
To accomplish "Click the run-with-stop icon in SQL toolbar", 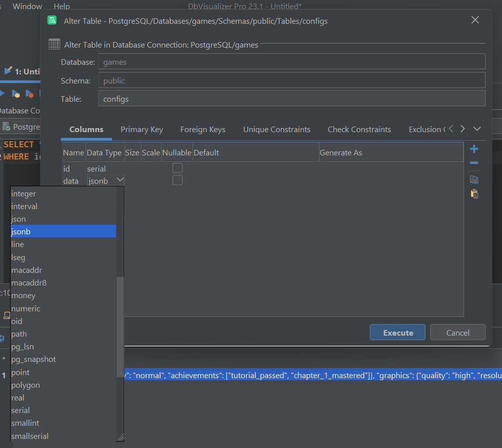I will coord(29,94).
